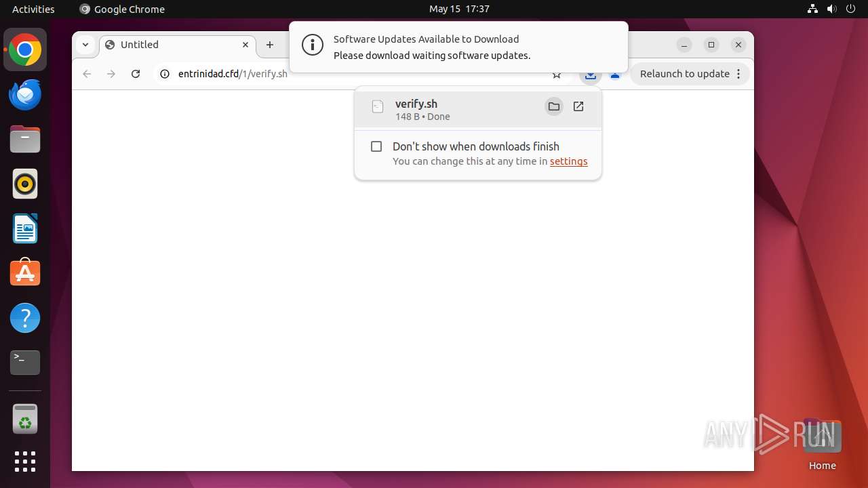Click the '148 B • Done' status text
Image resolution: width=868 pixels, height=488 pixels.
point(422,117)
